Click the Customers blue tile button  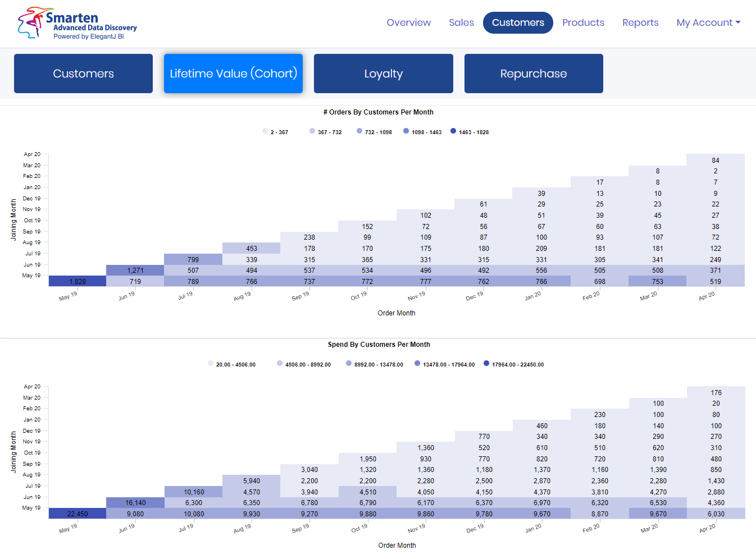83,74
